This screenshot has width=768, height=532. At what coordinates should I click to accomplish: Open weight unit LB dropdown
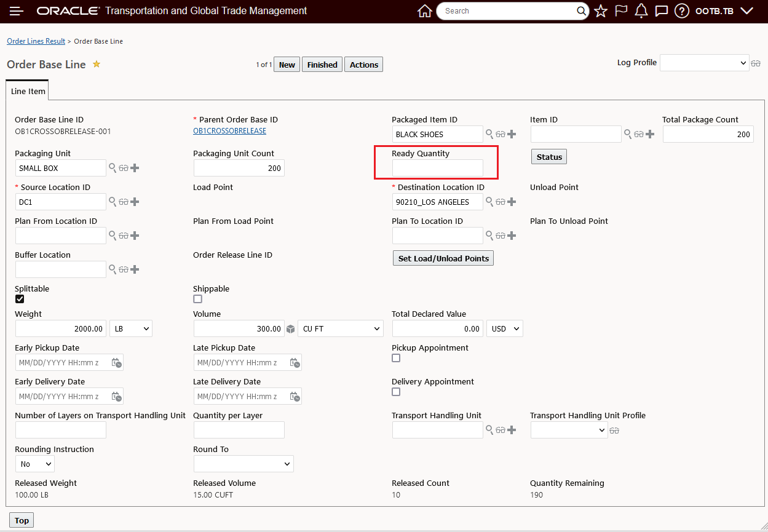[131, 328]
